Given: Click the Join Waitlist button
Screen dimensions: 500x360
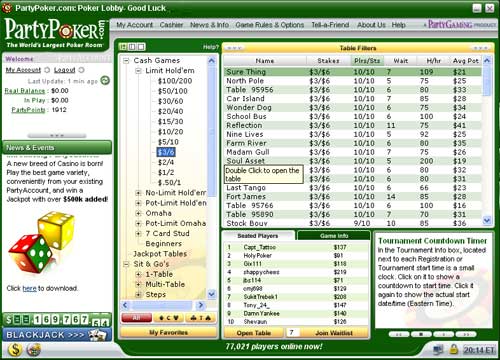Looking at the screenshot, I should 334,333.
